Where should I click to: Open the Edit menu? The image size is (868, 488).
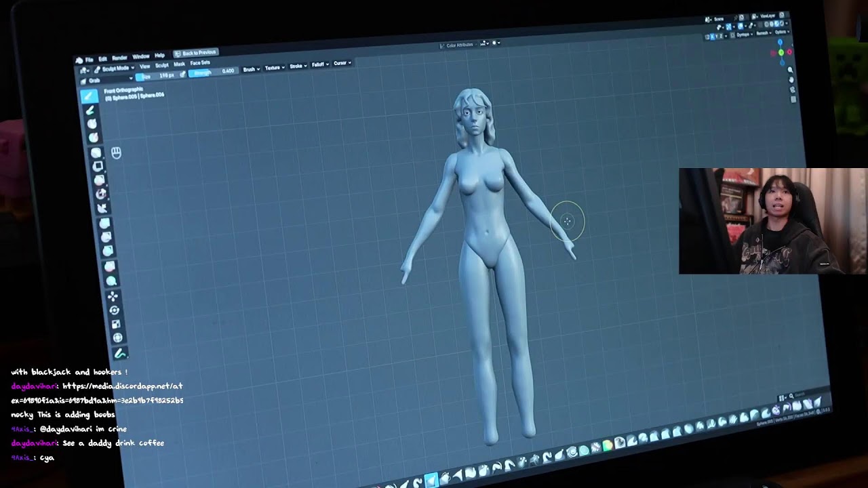102,59
